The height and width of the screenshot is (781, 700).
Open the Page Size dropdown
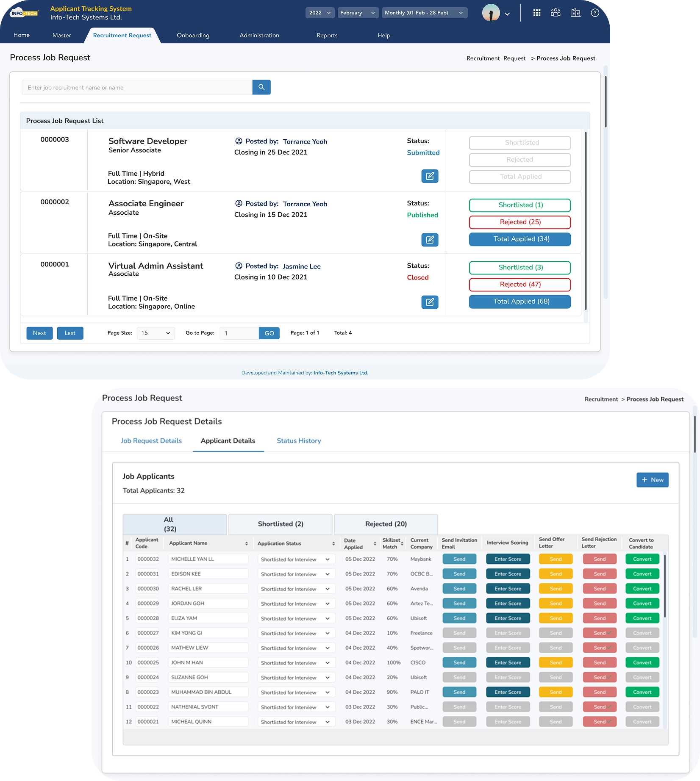click(156, 333)
